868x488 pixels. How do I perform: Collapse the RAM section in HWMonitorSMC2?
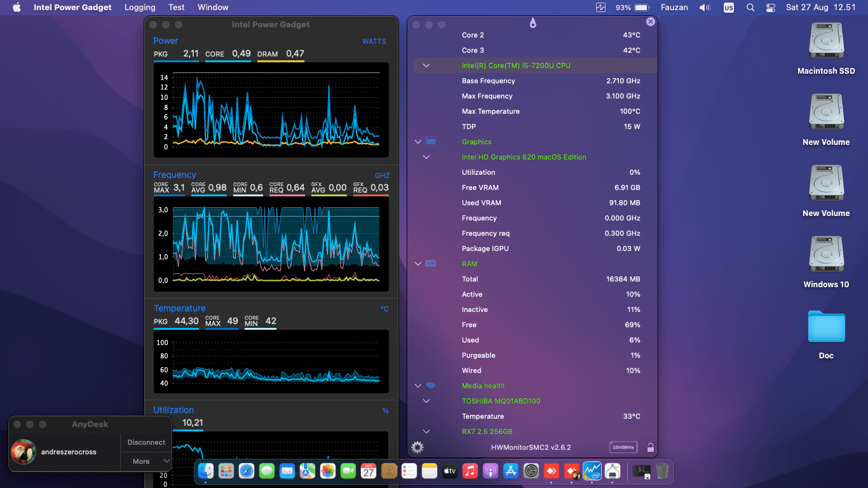click(418, 264)
